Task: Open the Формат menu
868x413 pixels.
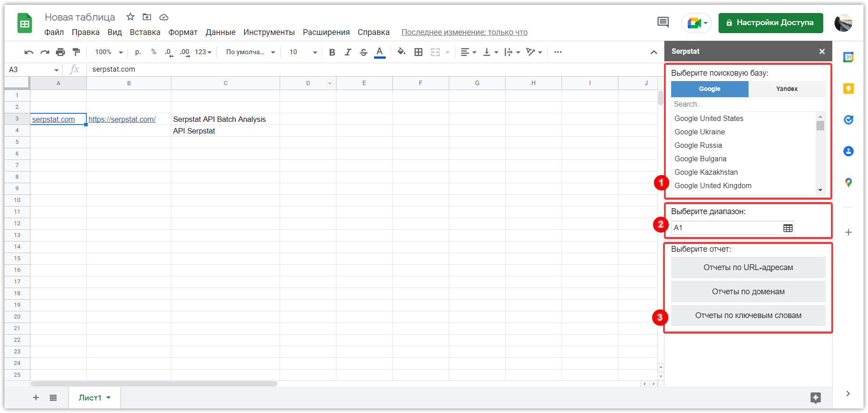Action: click(183, 32)
